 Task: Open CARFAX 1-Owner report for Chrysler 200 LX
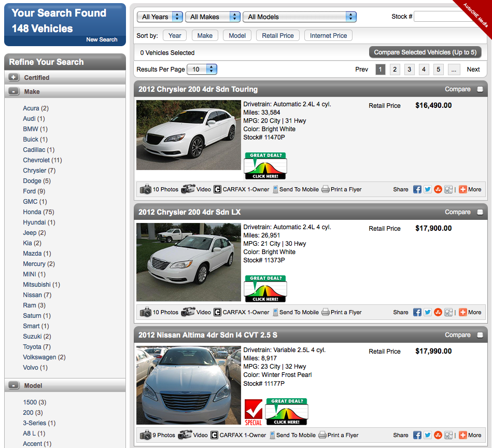coord(241,313)
